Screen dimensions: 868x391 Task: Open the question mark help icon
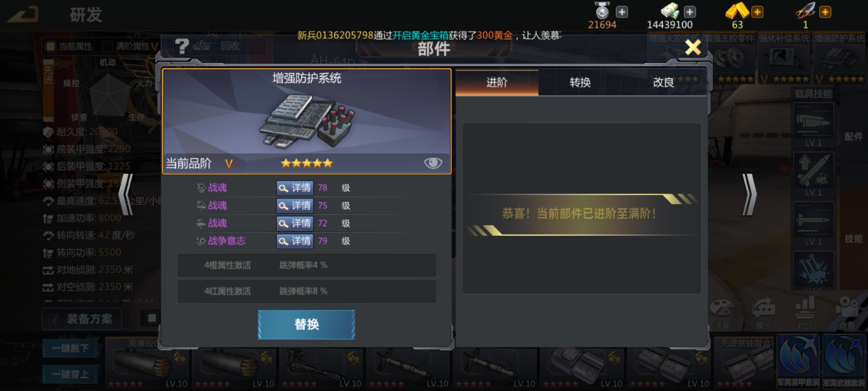pyautogui.click(x=182, y=46)
